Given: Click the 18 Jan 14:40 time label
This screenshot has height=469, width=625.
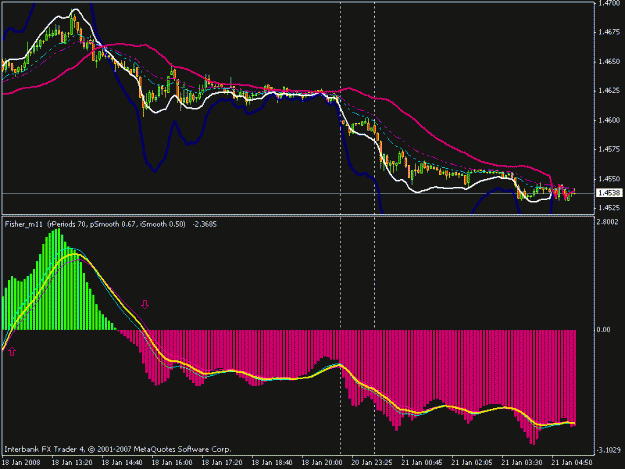Looking at the screenshot, I should tap(122, 463).
